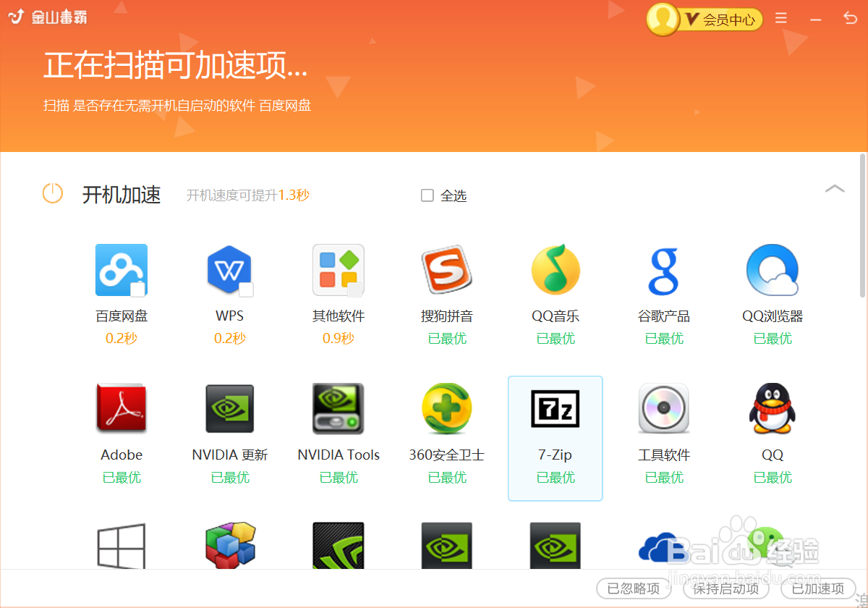
Task: Click the vertical scrollbar thumb
Action: (x=862, y=225)
